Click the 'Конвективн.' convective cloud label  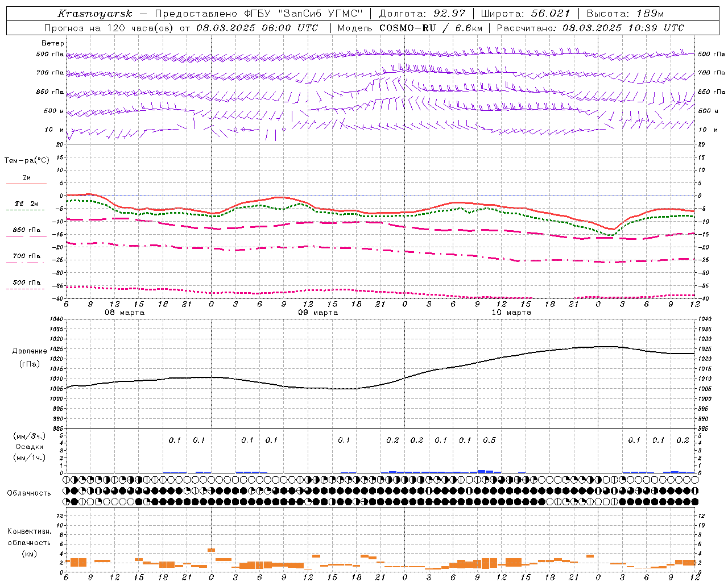pos(29,531)
